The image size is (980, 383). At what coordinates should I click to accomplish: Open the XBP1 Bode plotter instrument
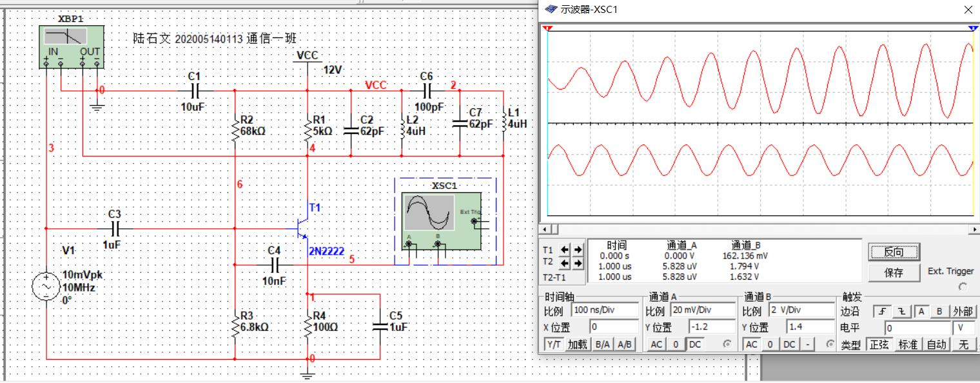tap(71, 43)
